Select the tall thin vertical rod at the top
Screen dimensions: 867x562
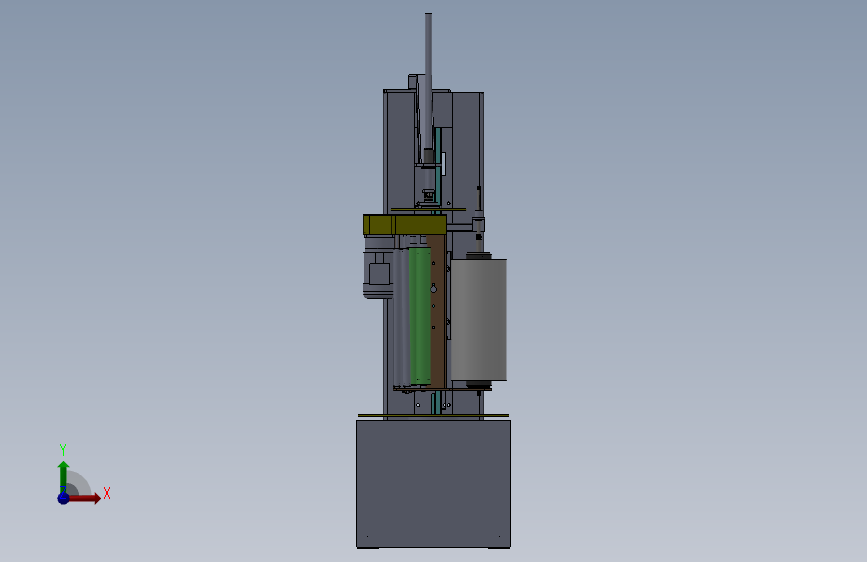pos(429,83)
